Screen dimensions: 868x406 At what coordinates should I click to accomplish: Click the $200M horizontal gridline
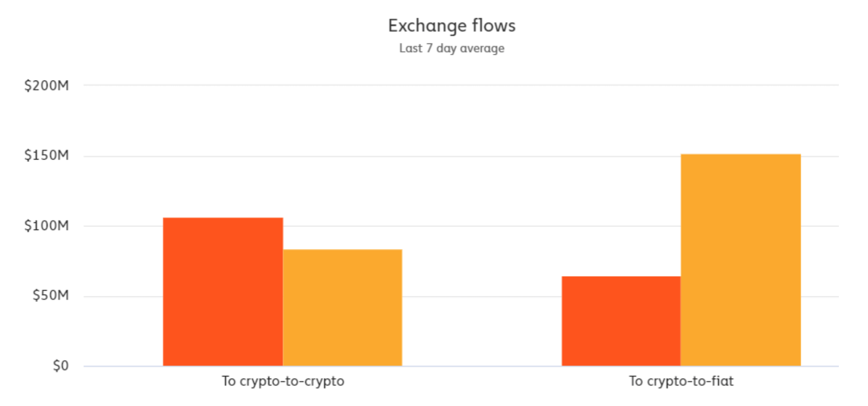pos(460,85)
